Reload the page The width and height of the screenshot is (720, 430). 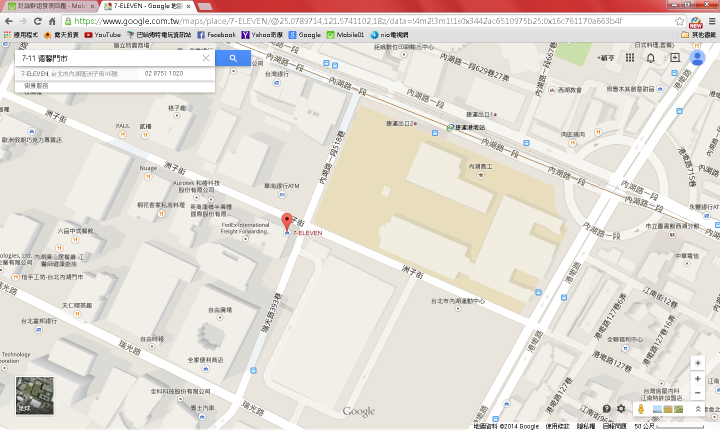point(38,21)
